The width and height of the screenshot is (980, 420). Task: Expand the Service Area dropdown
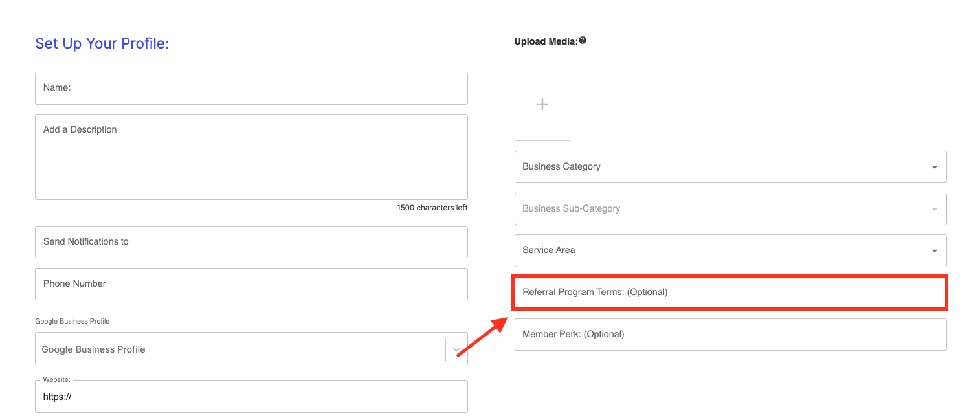[730, 250]
